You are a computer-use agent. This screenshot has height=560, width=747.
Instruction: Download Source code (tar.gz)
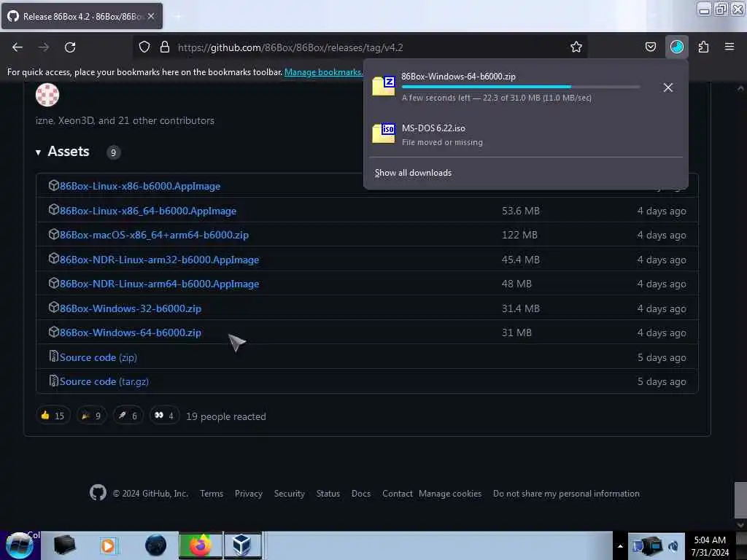pyautogui.click(x=104, y=381)
